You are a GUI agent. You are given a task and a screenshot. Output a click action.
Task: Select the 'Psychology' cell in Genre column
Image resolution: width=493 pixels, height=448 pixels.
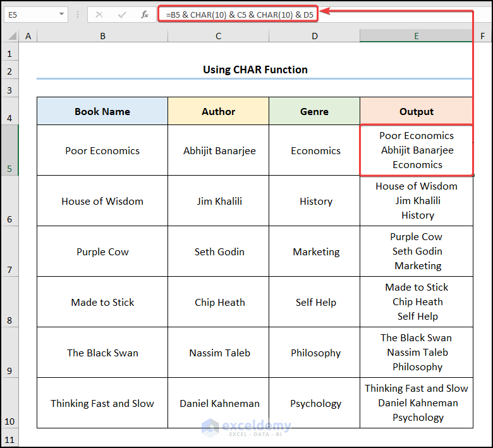pos(314,403)
